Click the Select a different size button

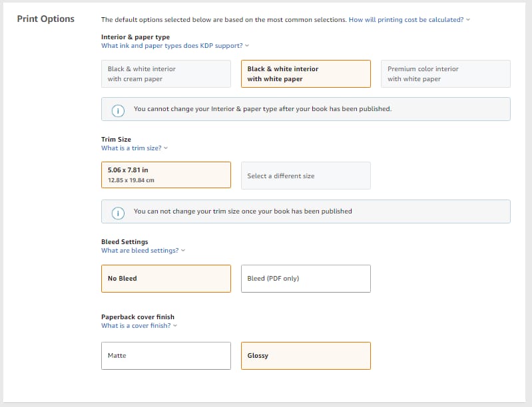coord(305,176)
